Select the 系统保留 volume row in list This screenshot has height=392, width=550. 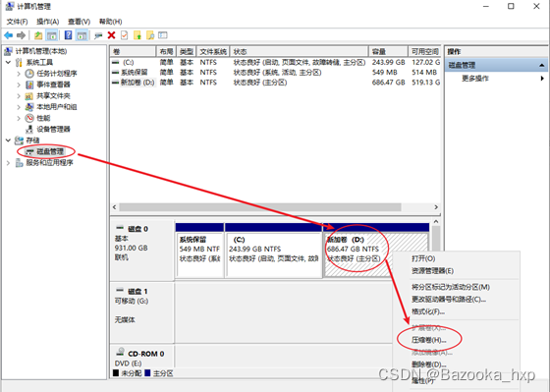[x=275, y=73]
